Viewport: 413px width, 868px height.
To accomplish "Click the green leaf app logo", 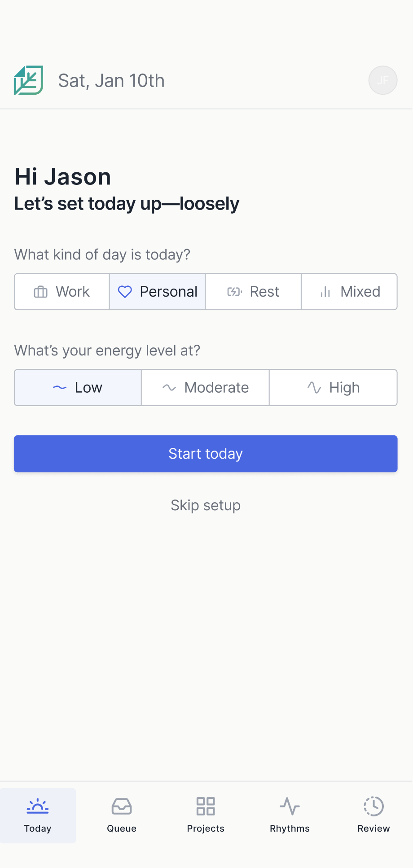I will (28, 80).
